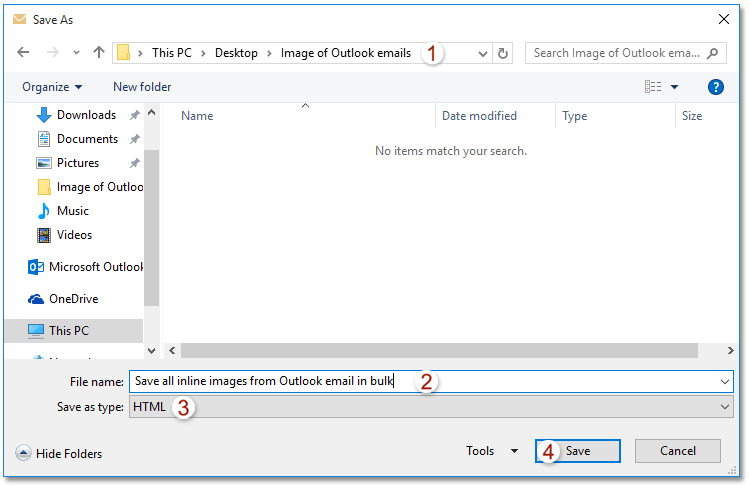
Task: Open help with the question mark icon
Action: coord(716,87)
